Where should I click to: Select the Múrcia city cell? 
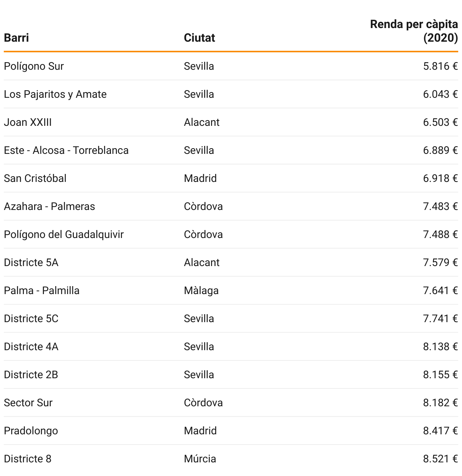tap(200, 459)
